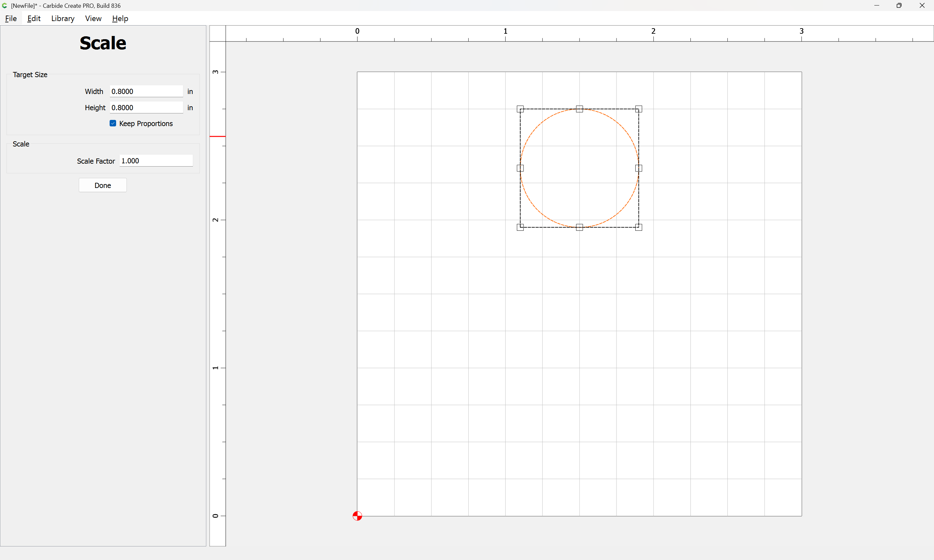Image resolution: width=934 pixels, height=560 pixels.
Task: Click the top-center selection handle
Action: point(580,109)
